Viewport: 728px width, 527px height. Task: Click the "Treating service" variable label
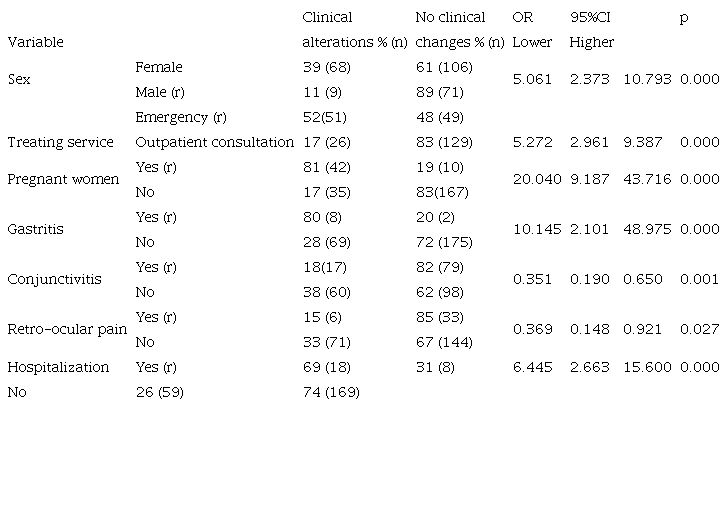(60, 142)
